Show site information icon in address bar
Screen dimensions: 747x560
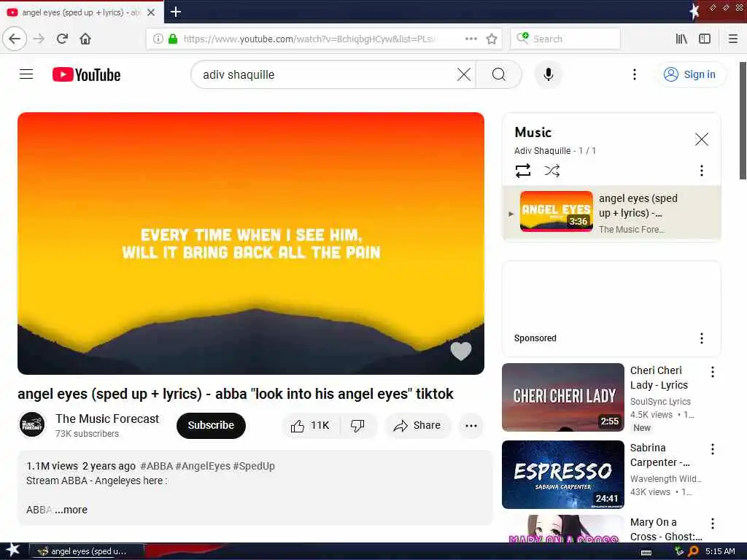[x=158, y=39]
